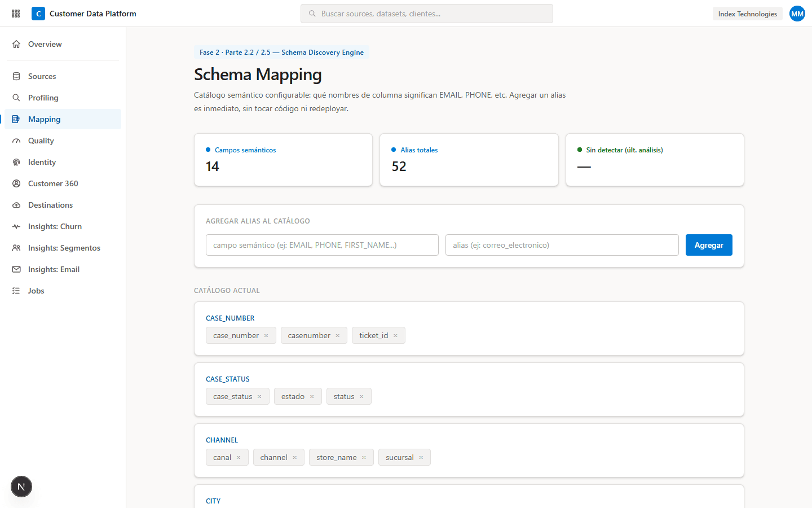Click the Profiling magnifier icon

(x=16, y=98)
